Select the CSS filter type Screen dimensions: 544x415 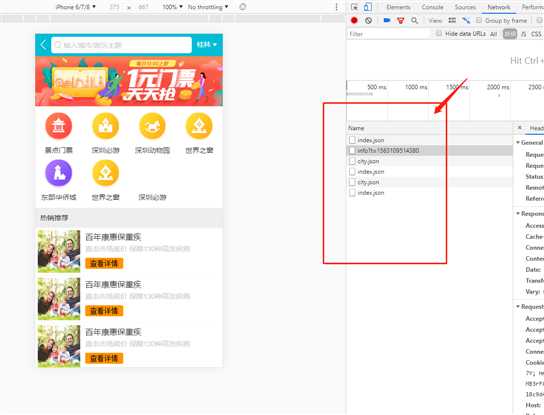[x=536, y=34]
